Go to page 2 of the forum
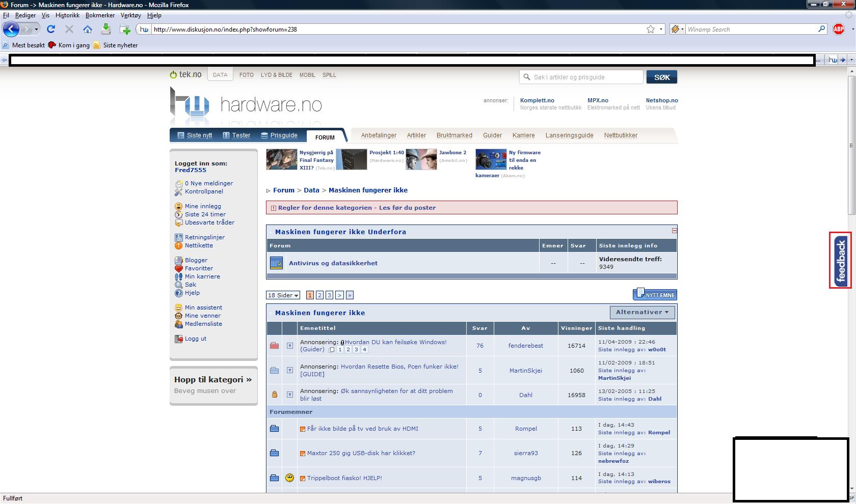Screen dimensions: 856x504 (x=319, y=295)
